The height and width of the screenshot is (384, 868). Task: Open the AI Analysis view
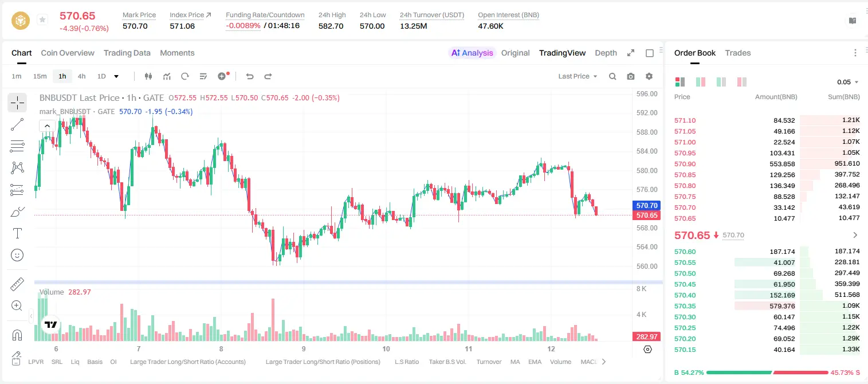[x=472, y=53]
